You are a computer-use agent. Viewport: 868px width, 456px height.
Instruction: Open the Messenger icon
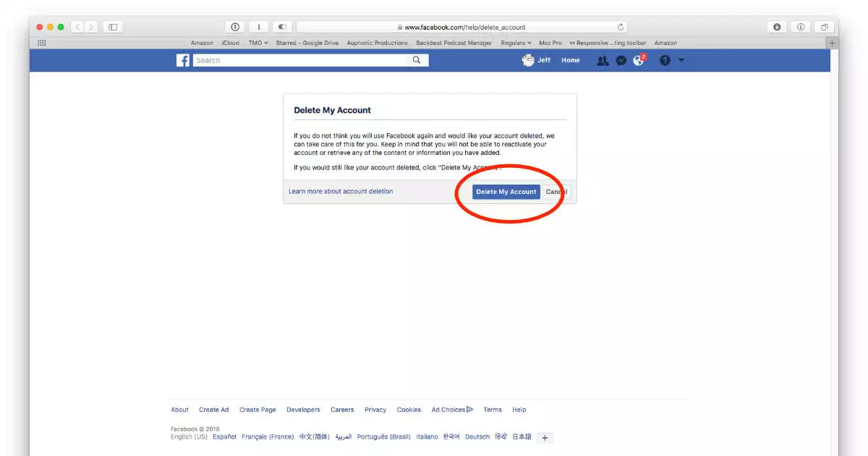click(621, 61)
